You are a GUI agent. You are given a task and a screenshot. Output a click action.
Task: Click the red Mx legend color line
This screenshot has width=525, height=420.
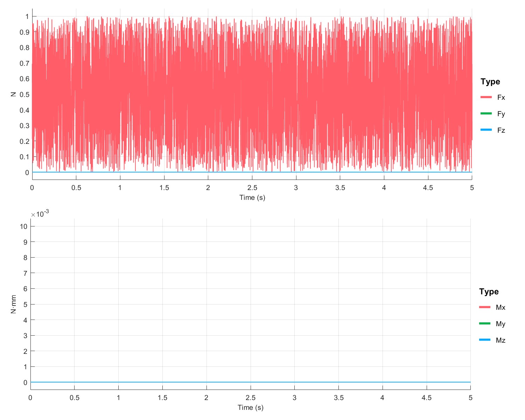(x=485, y=307)
